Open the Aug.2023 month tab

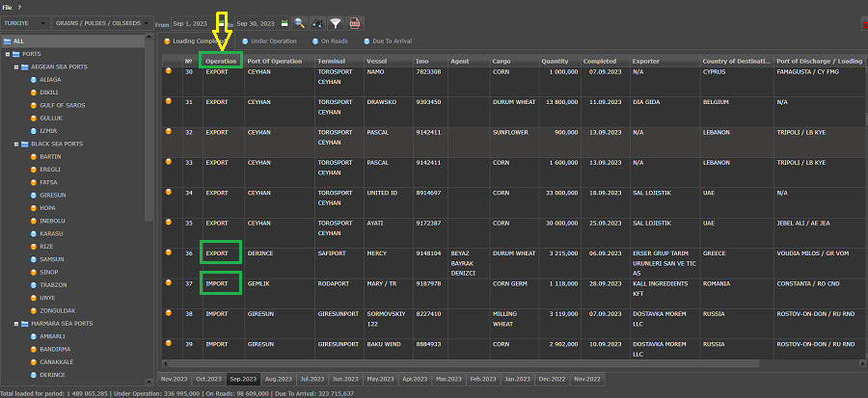tap(278, 379)
